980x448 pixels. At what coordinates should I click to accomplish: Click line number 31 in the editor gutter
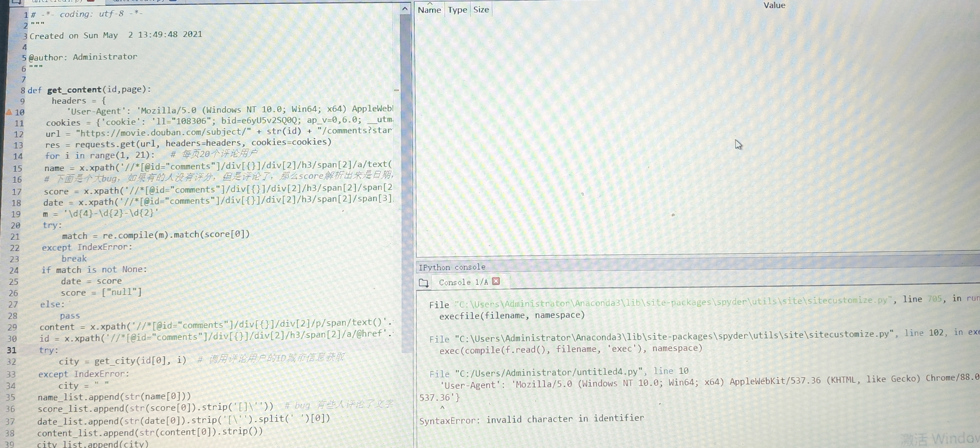coord(12,350)
